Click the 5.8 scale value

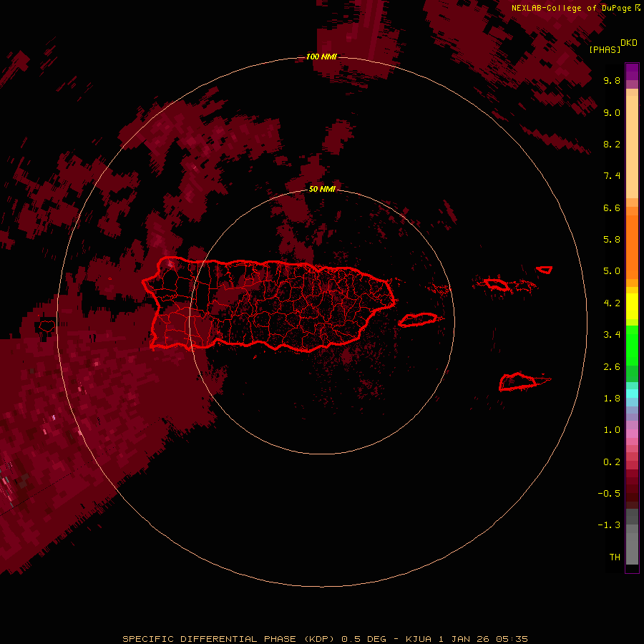click(x=612, y=240)
